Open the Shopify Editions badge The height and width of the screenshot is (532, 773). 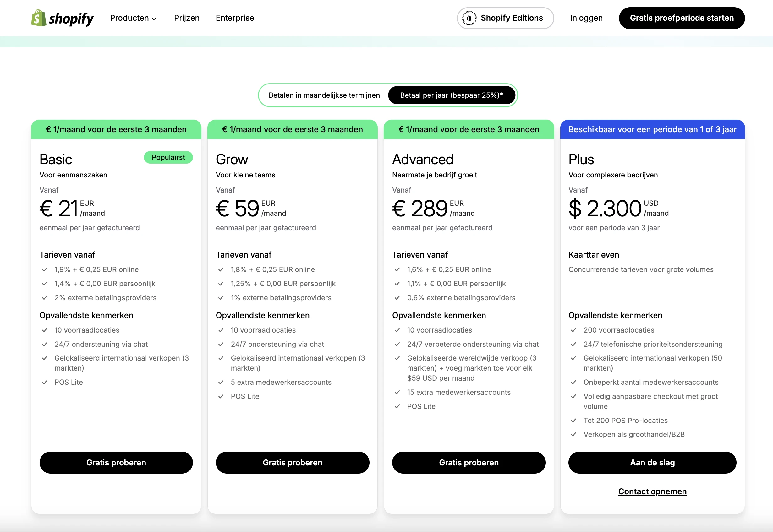(x=505, y=18)
